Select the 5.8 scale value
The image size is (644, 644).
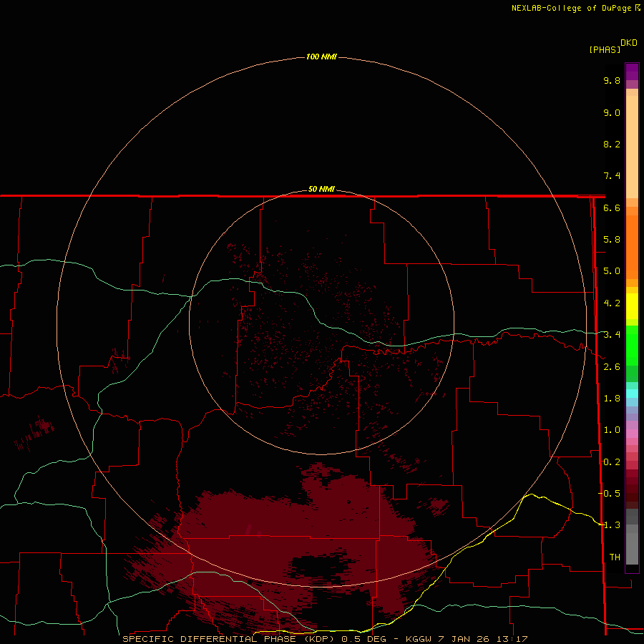coord(612,240)
